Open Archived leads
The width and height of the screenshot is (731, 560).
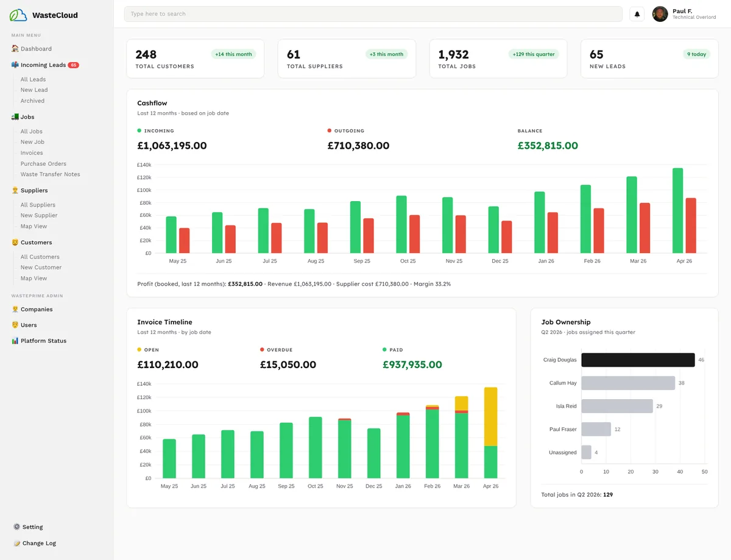tap(32, 101)
